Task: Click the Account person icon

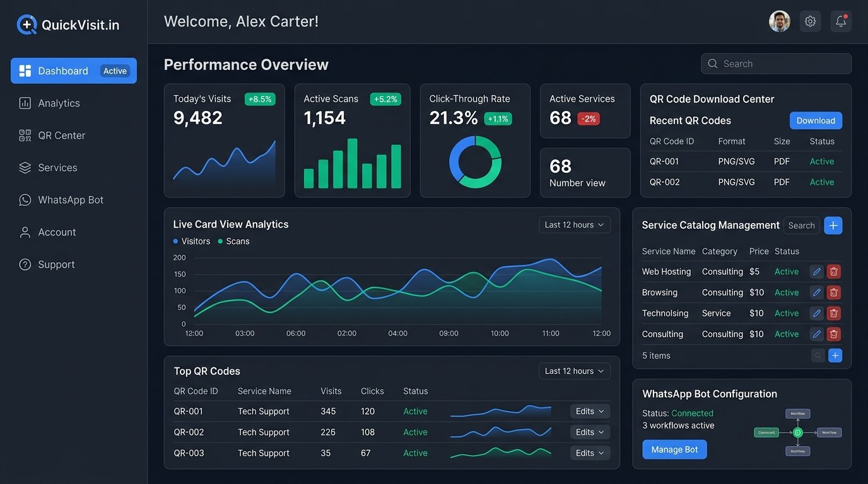Action: point(25,232)
